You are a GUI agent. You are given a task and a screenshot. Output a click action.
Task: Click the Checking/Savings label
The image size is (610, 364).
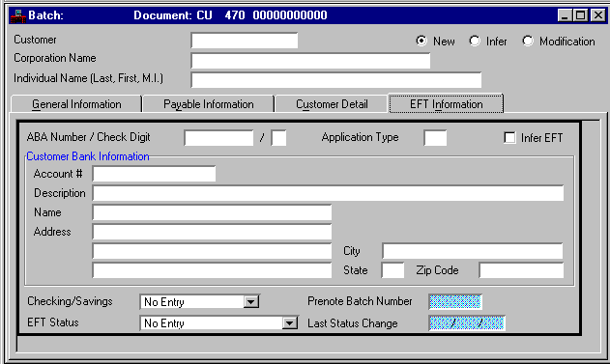[70, 301]
